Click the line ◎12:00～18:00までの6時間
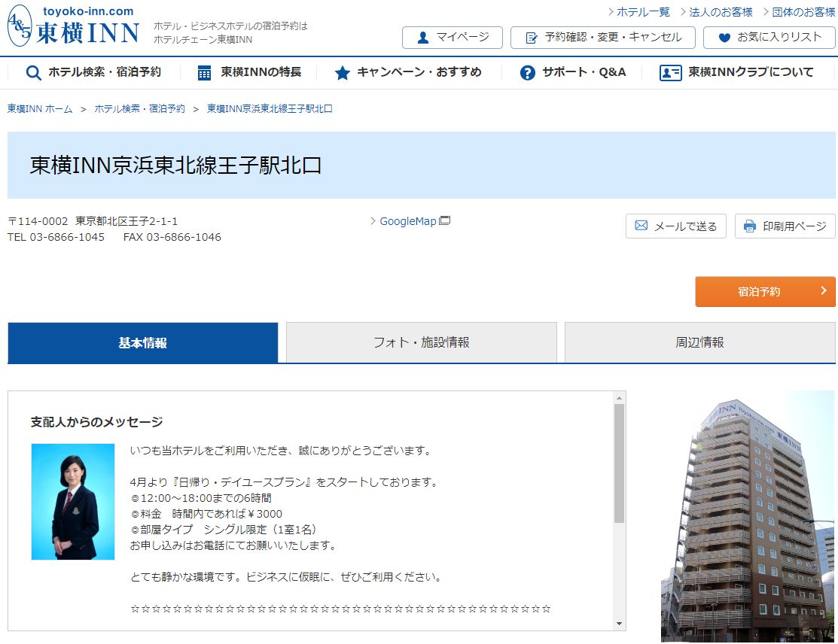Viewport: 838px width, 644px height. pos(201,498)
